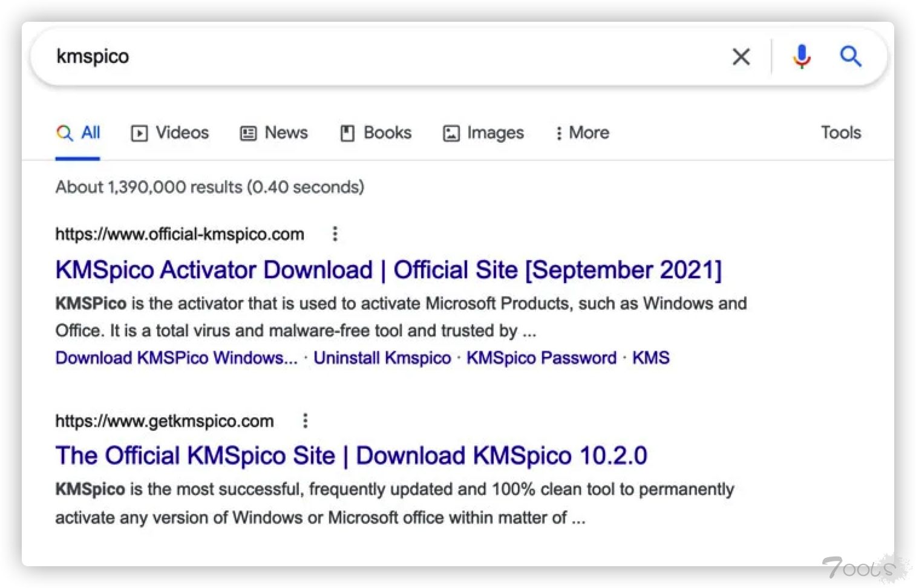Show the Images results tab
This screenshot has width=916, height=588.
[x=483, y=132]
